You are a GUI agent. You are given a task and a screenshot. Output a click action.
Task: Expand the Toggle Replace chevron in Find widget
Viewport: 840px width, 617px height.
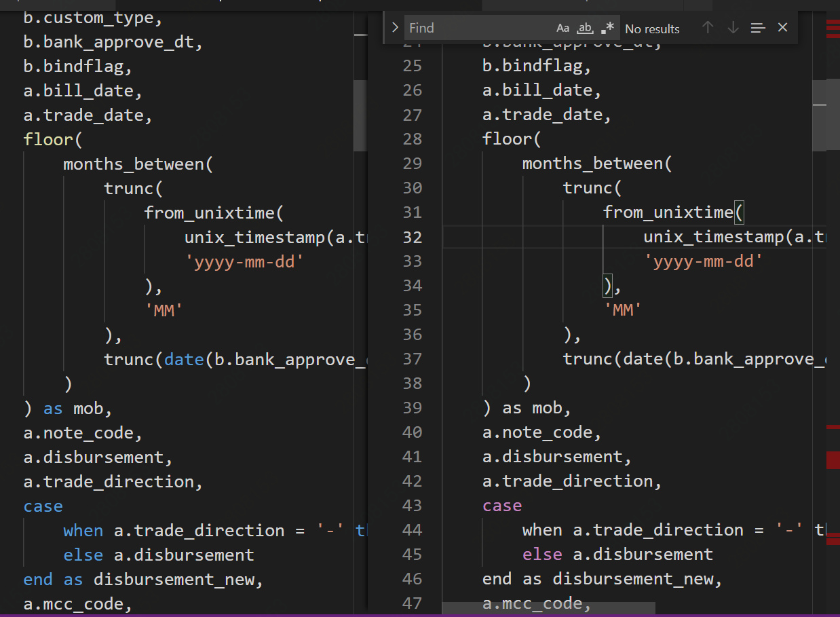click(x=395, y=28)
